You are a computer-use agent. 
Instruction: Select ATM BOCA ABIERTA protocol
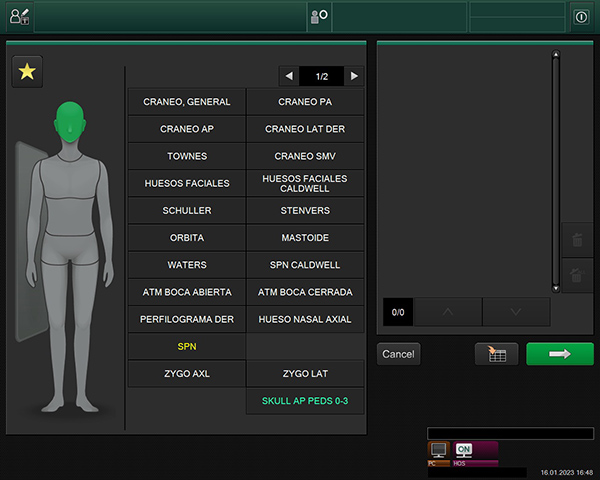coord(187,292)
